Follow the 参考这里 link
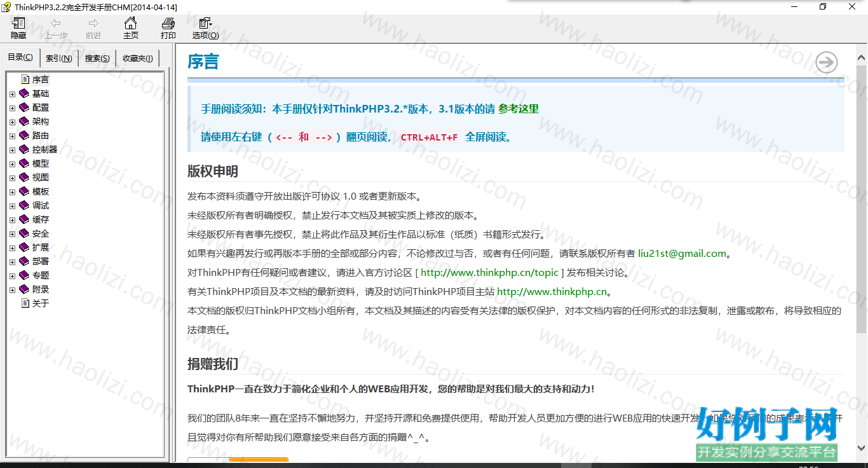The height and width of the screenshot is (468, 868). coord(519,109)
